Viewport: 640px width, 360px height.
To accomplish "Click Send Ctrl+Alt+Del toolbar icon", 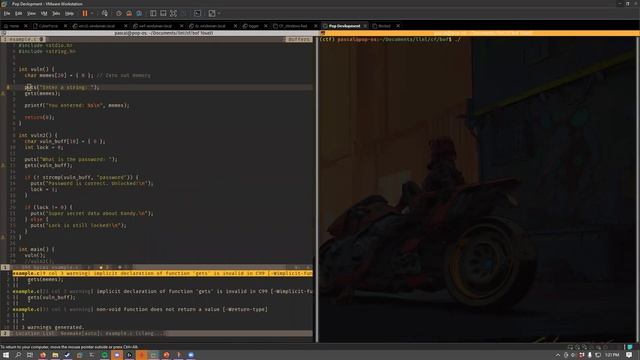I will click(105, 13).
